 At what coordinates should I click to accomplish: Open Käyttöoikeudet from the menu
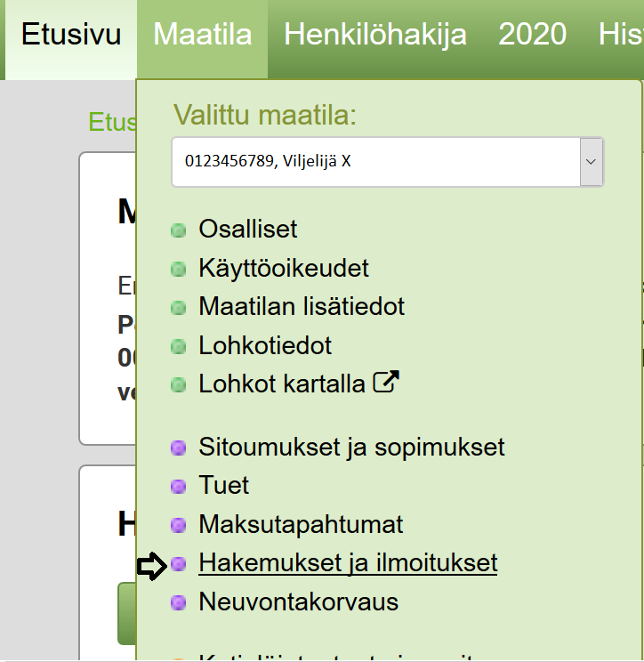284,268
